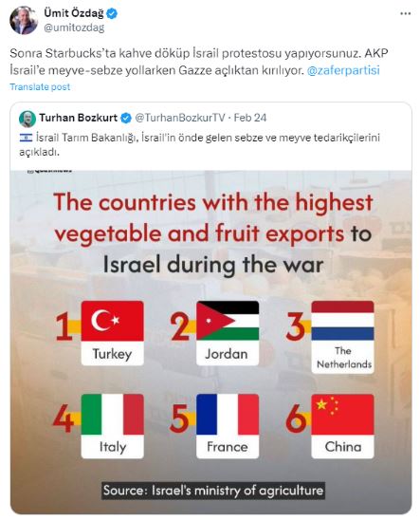Click the China flag tile ranked sixth
420x521 pixels.
point(342,426)
